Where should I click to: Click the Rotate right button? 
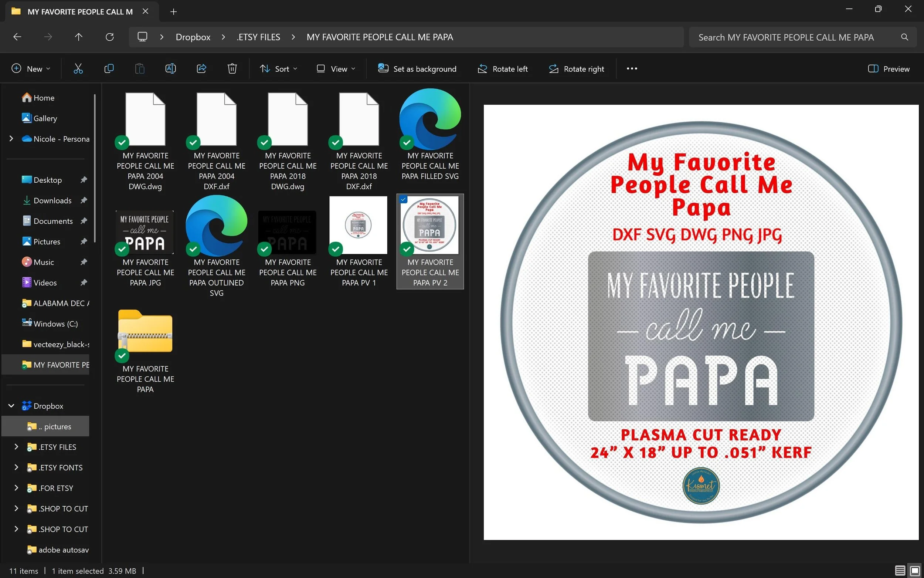point(577,69)
